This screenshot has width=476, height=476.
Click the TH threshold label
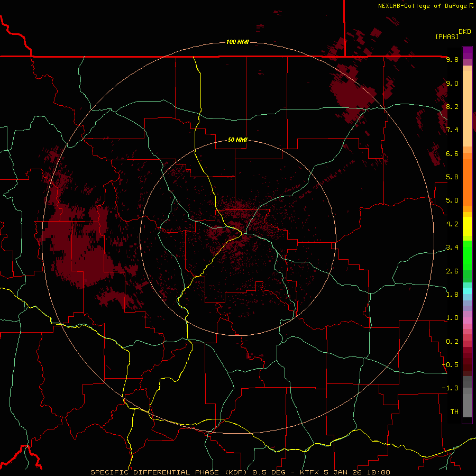tap(454, 412)
